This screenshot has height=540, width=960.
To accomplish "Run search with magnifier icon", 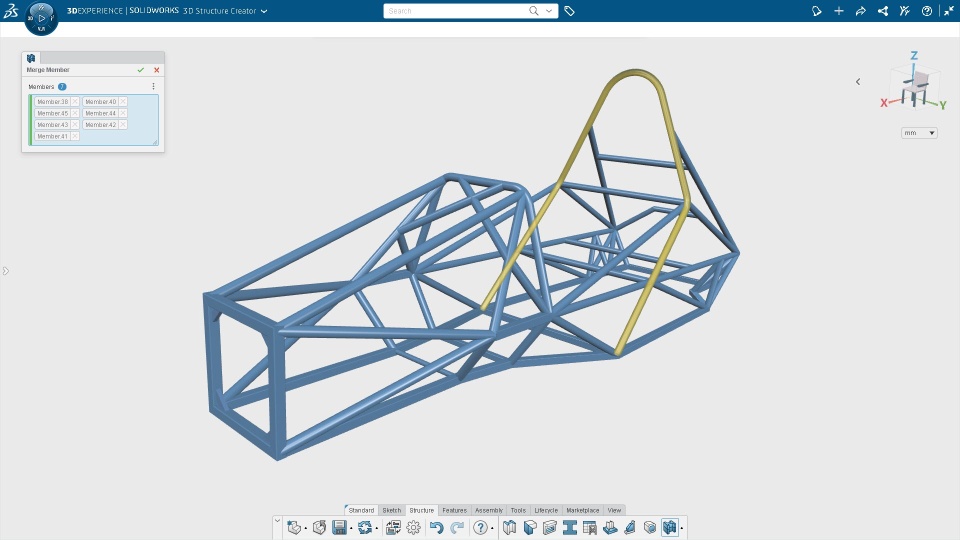I will [534, 11].
